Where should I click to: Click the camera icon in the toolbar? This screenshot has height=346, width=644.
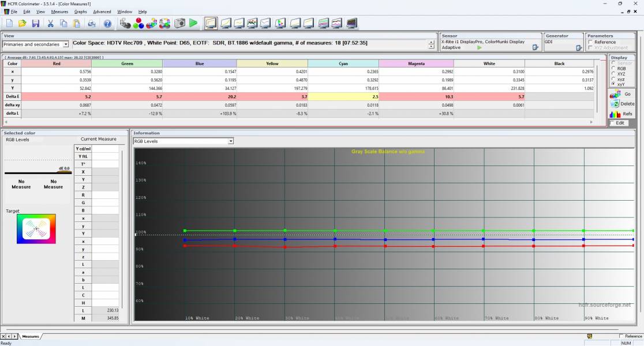(180, 24)
